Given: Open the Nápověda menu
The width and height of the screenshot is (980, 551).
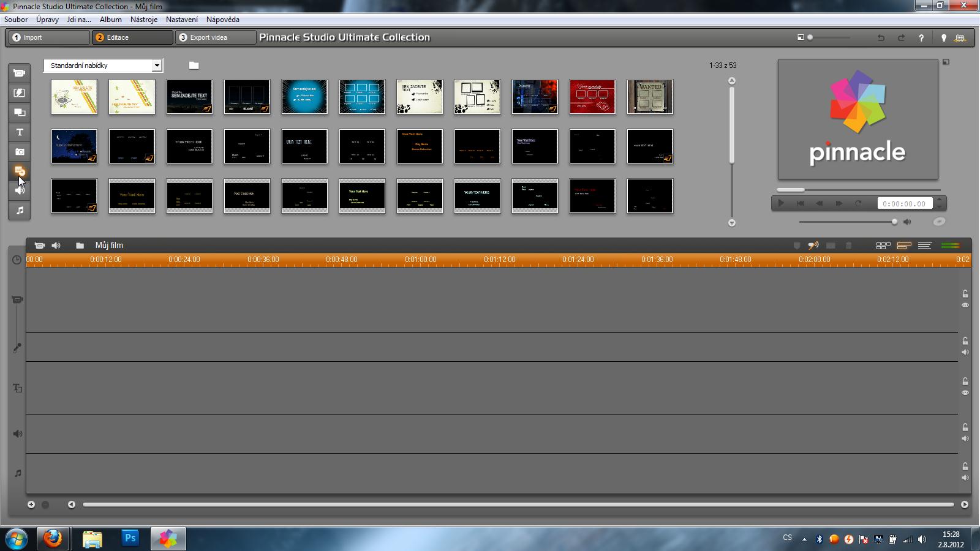Looking at the screenshot, I should click(x=223, y=20).
